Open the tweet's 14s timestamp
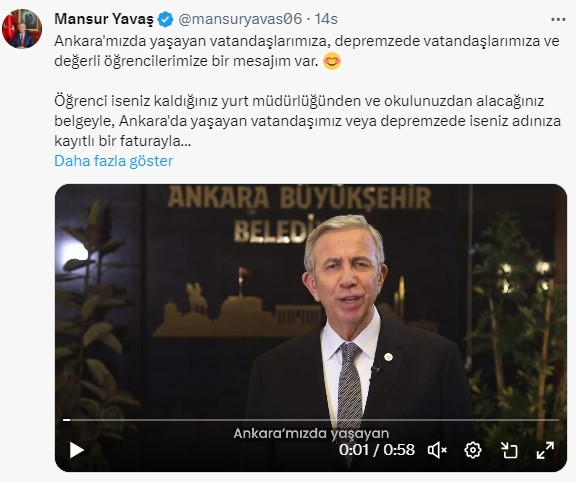The image size is (576, 482). (x=326, y=19)
